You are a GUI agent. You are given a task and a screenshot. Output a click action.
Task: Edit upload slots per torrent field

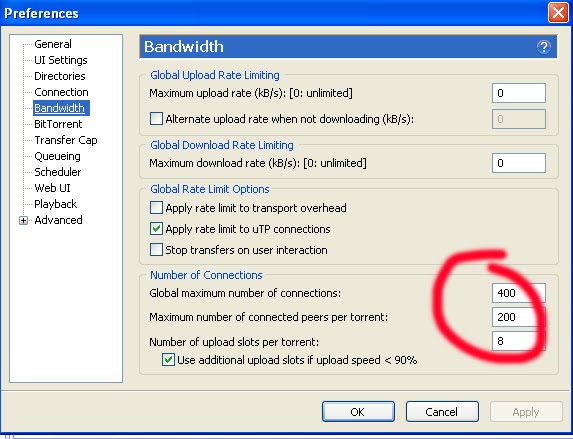pos(519,341)
